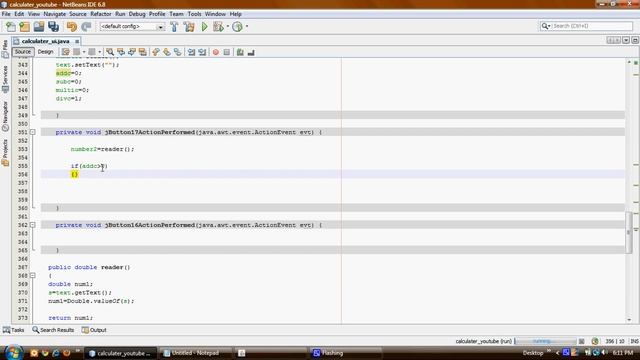
Task: Click the Stop Macro Recording icon
Action: pos(227,52)
